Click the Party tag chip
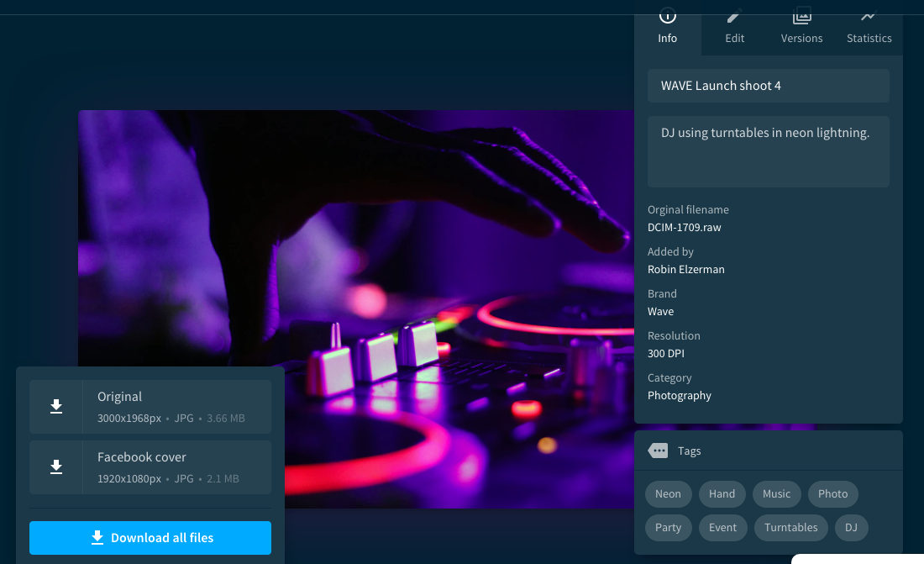This screenshot has height=564, width=924. point(668,528)
